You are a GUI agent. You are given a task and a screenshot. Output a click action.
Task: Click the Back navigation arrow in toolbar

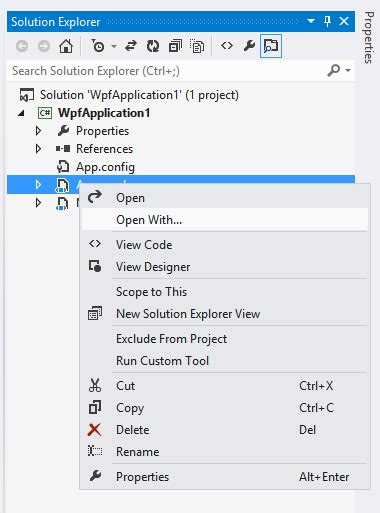pos(22,46)
